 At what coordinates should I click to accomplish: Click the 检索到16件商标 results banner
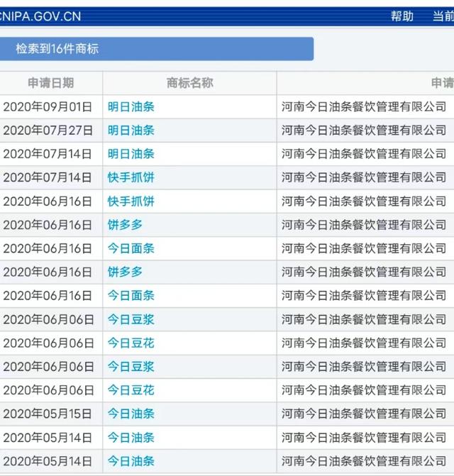coord(157,49)
